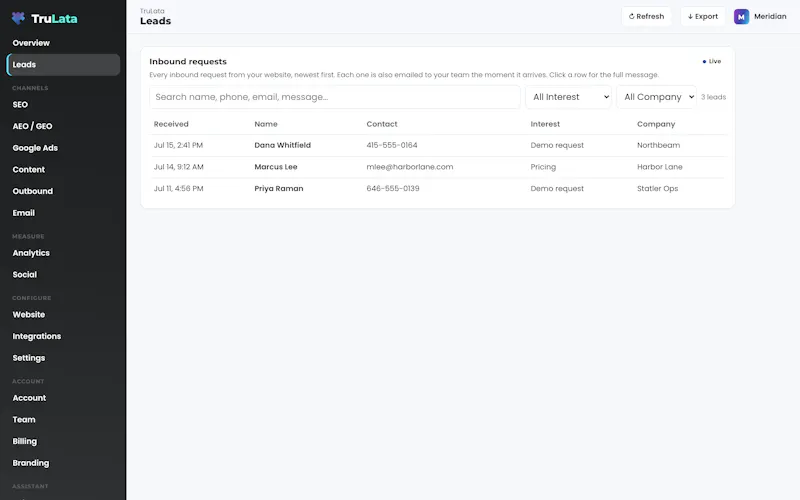This screenshot has width=800, height=500.
Task: Click the Harbor Lane company cell
Action: (x=659, y=167)
